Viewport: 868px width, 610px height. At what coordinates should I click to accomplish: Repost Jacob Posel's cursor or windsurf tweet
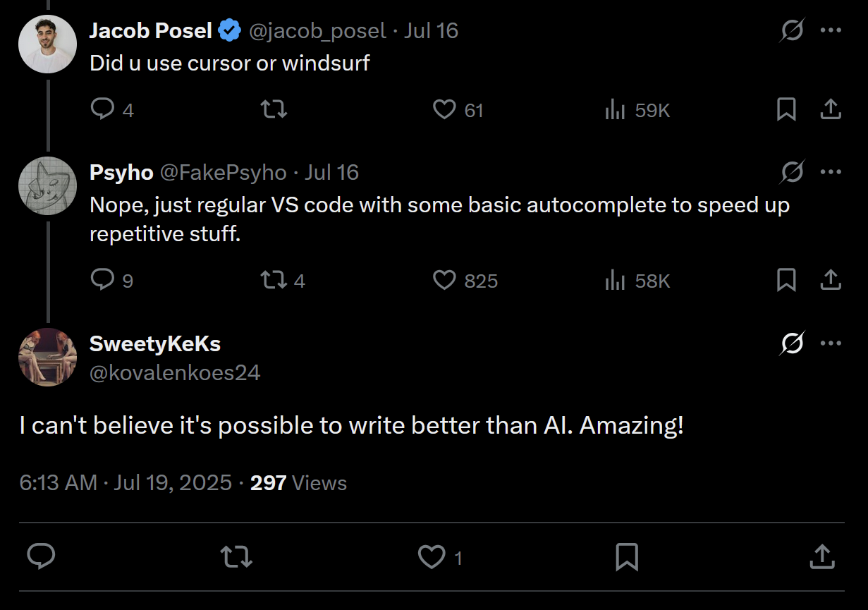click(x=274, y=109)
